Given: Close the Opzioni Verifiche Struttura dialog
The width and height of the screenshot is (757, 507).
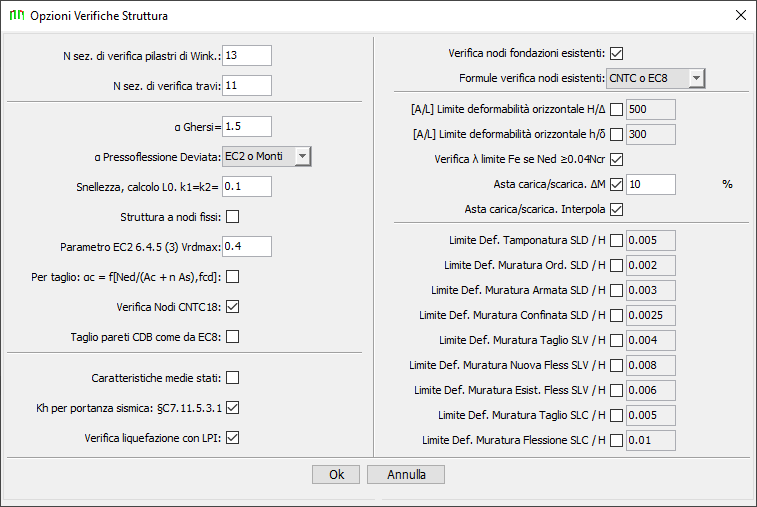Looking at the screenshot, I should point(741,15).
